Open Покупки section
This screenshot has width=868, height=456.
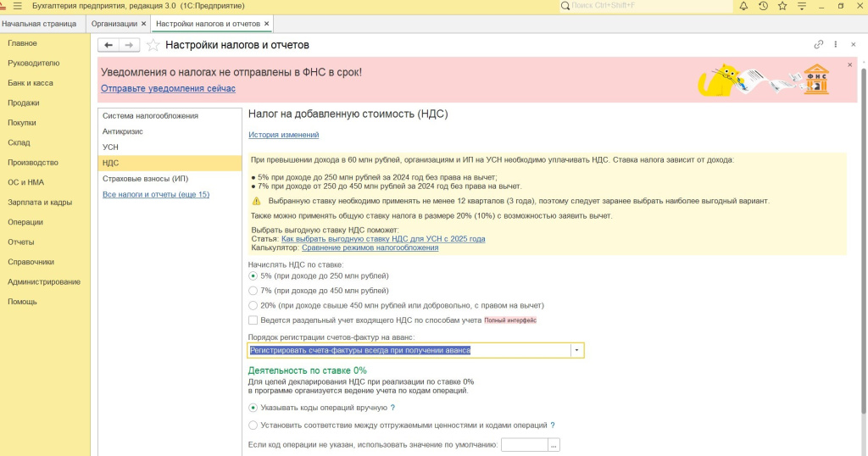pos(21,123)
